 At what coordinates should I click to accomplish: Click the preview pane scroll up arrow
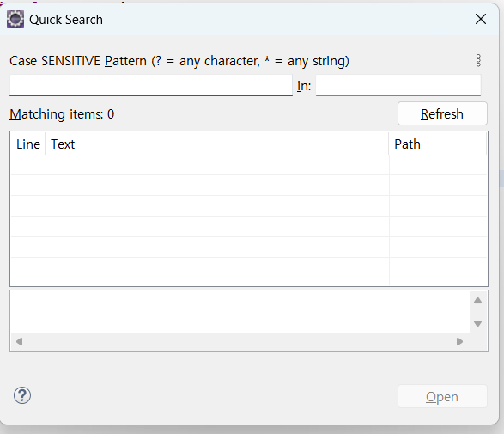pos(477,301)
